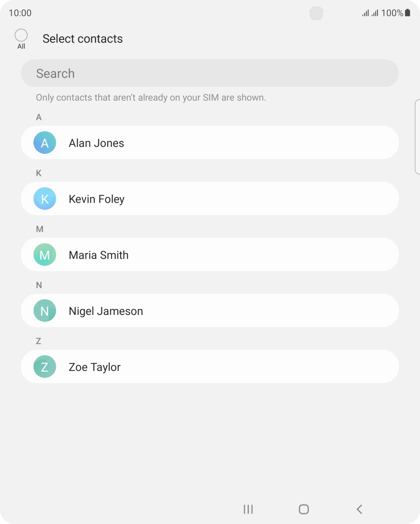Screen dimensions: 420x524
Task: Tap Alan Jones avatar icon
Action: [x=45, y=142]
